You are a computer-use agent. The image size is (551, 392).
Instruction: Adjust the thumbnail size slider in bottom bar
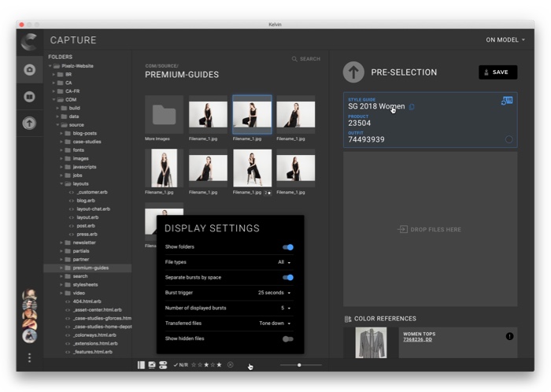pos(299,365)
